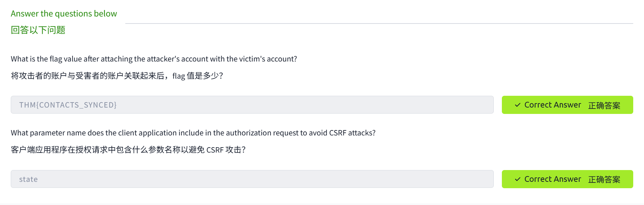644x205 pixels.
Task: Click "正确答案" label on the state answer button
Action: (x=604, y=180)
